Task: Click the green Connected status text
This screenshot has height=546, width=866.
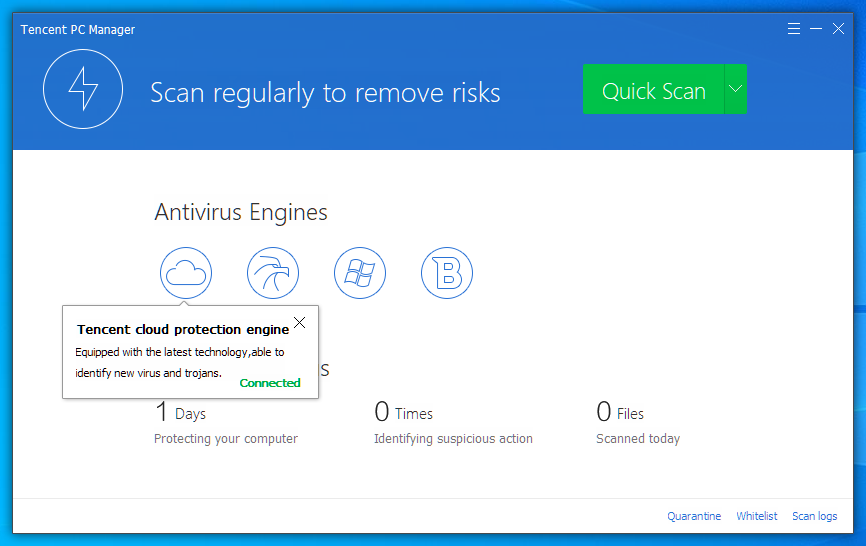Action: point(270,383)
